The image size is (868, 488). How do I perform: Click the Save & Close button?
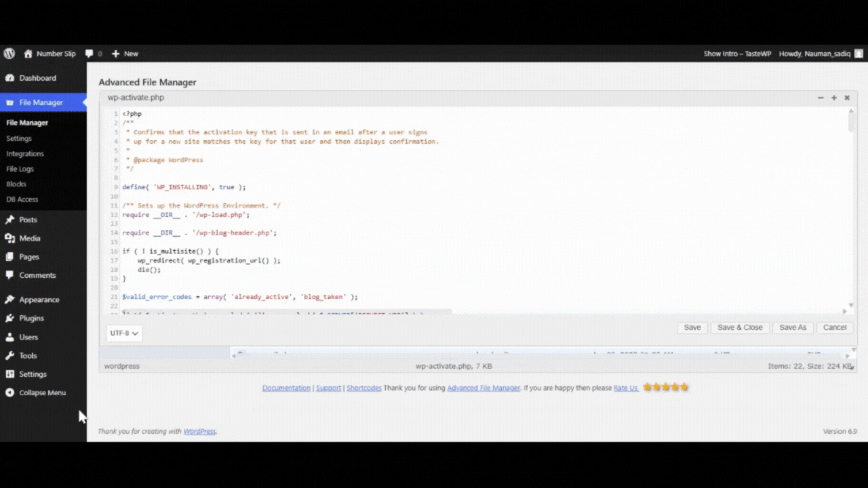click(739, 327)
